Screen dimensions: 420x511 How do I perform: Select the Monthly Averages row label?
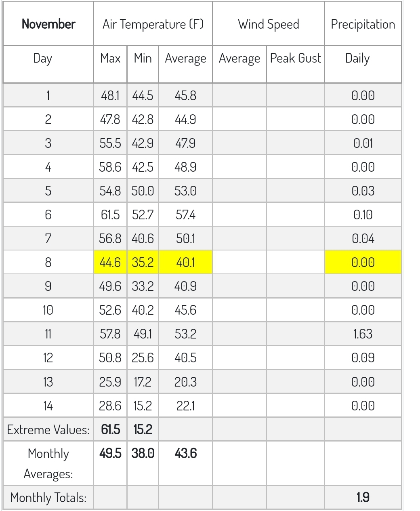[x=48, y=463]
